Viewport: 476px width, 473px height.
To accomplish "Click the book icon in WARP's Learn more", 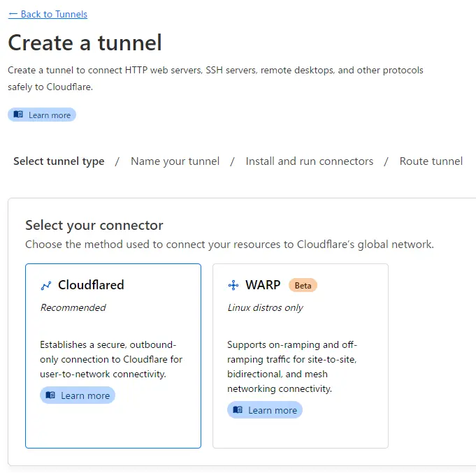I will pos(238,410).
